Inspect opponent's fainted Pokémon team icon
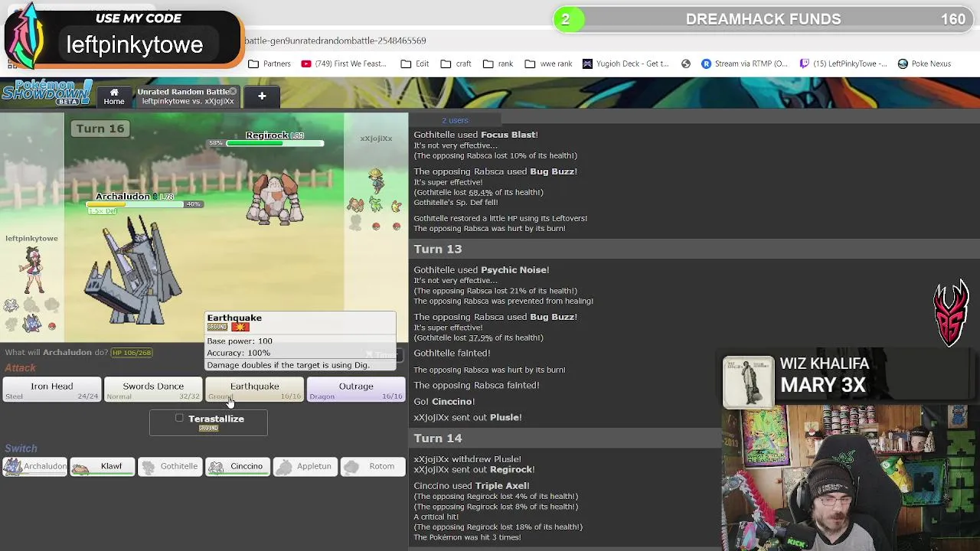Image resolution: width=980 pixels, height=551 pixels. 355,223
